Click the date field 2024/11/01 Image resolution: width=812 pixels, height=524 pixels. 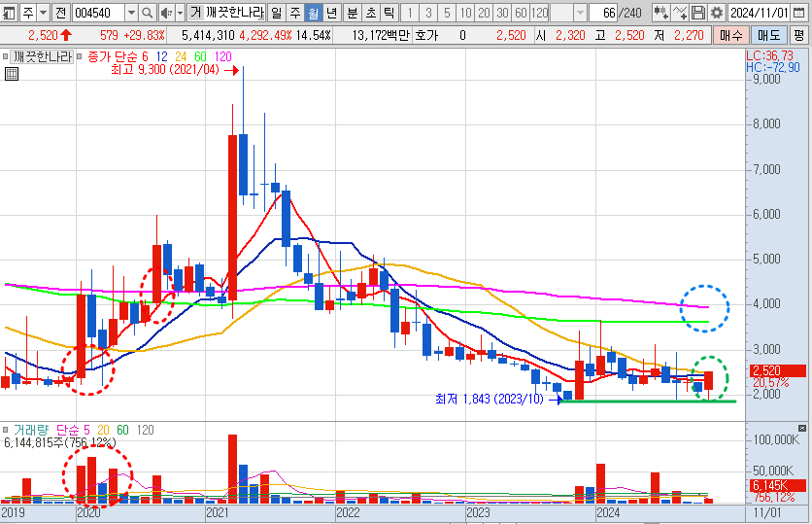(x=760, y=13)
